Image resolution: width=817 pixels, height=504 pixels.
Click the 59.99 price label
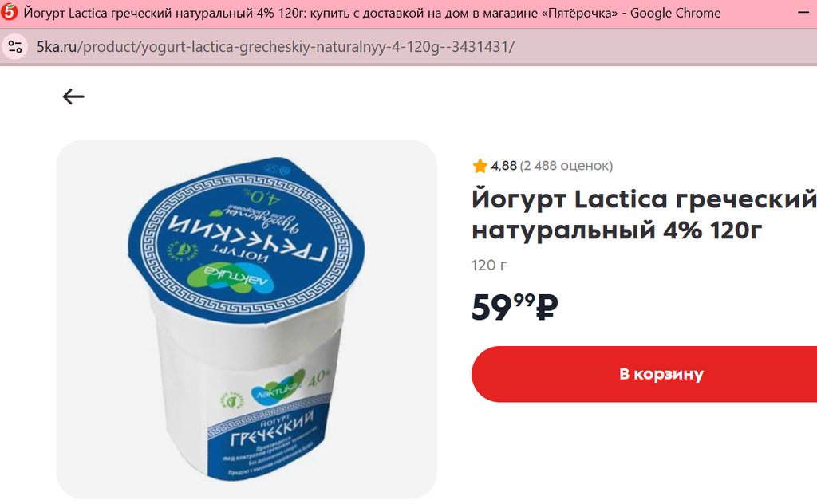pyautogui.click(x=515, y=307)
